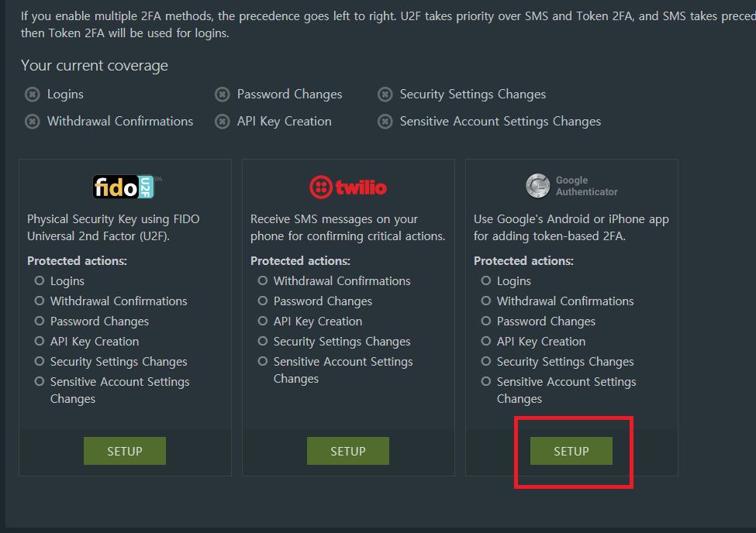
Task: Click API Key Creation bullet in twilio card
Action: (x=263, y=321)
